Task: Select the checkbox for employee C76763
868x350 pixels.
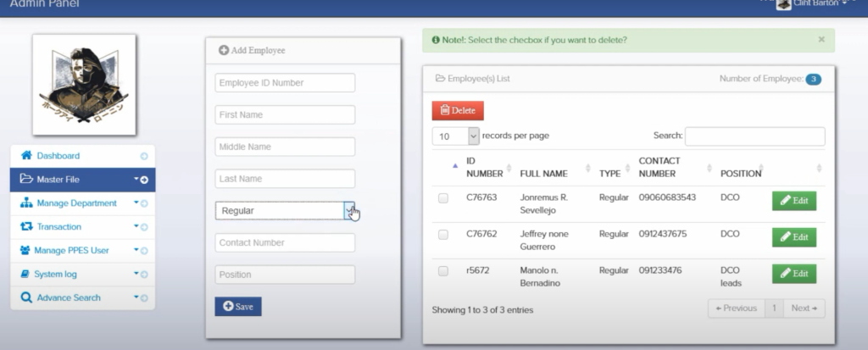Action: click(442, 198)
